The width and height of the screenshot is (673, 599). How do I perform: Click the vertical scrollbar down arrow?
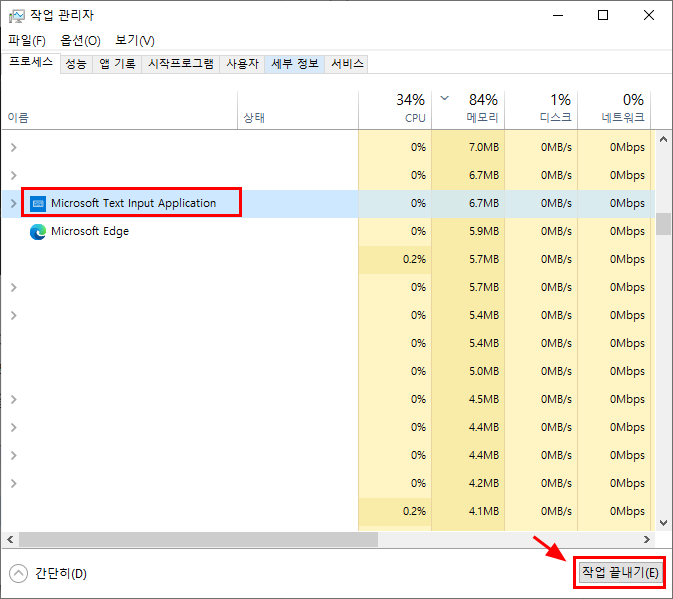coord(663,523)
